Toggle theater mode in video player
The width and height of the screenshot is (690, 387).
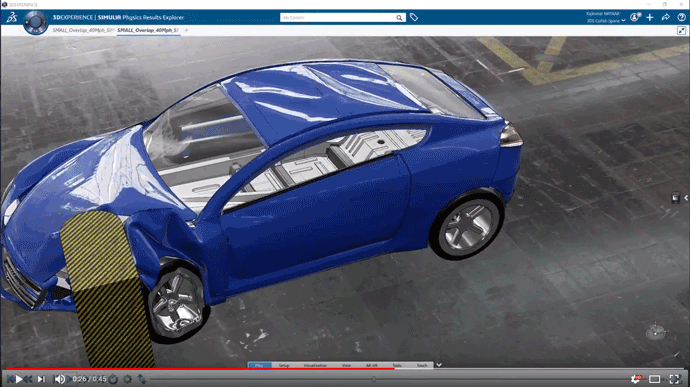655,379
